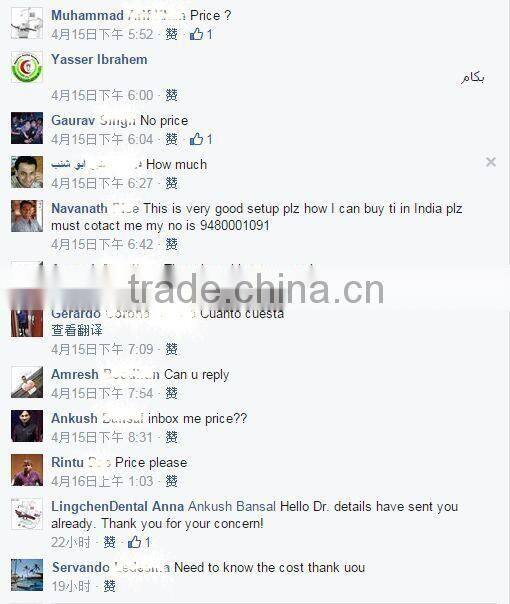
Task: Open Navanath's profile avatar
Action: 27,216
